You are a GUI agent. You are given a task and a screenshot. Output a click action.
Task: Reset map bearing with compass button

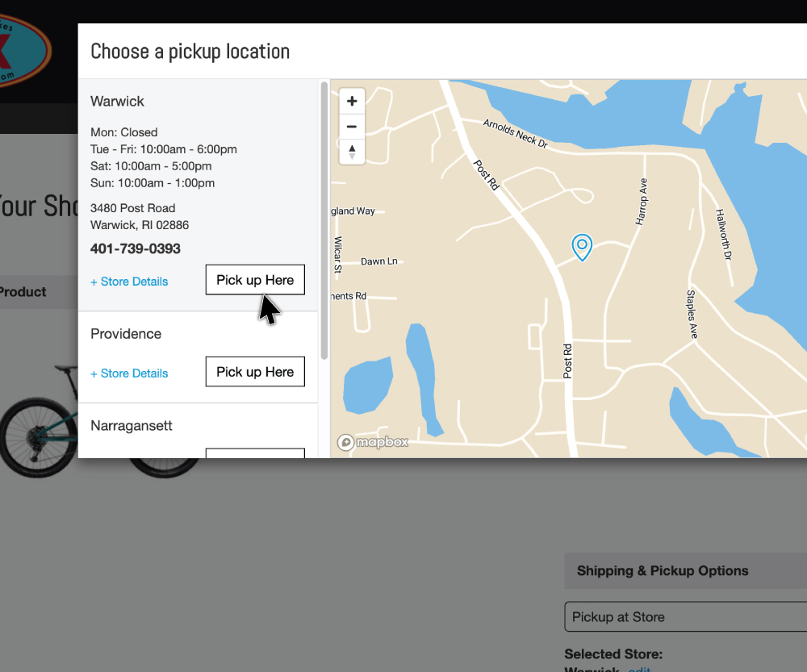(352, 152)
